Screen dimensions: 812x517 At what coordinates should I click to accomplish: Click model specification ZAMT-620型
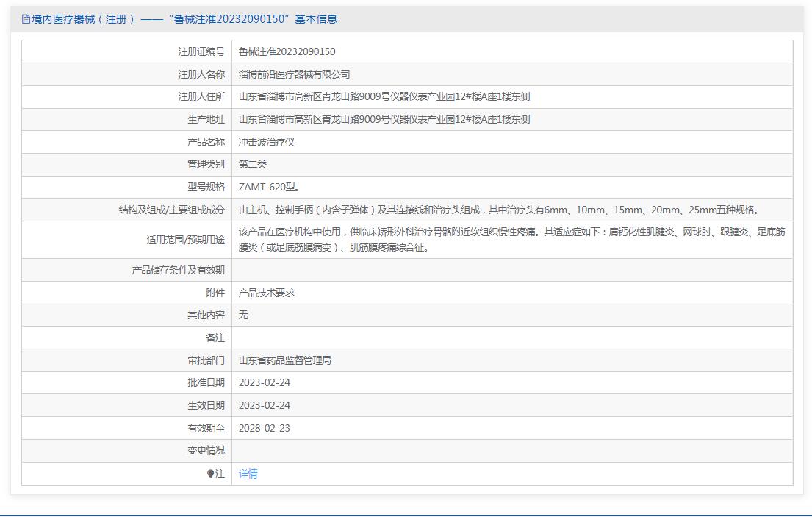point(268,187)
